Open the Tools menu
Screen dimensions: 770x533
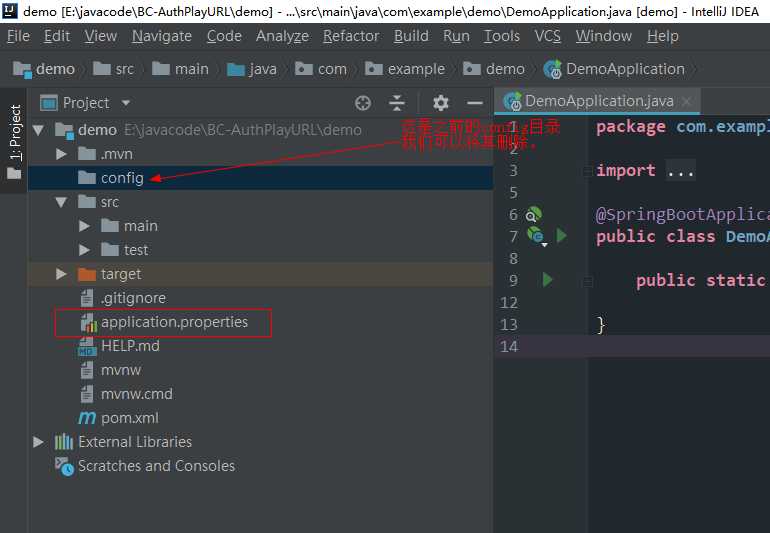[x=501, y=36]
